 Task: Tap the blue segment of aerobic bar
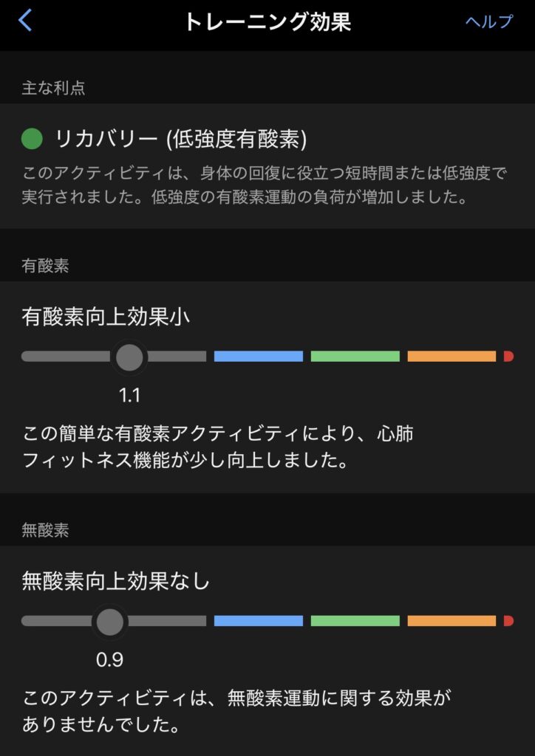pyautogui.click(x=259, y=357)
